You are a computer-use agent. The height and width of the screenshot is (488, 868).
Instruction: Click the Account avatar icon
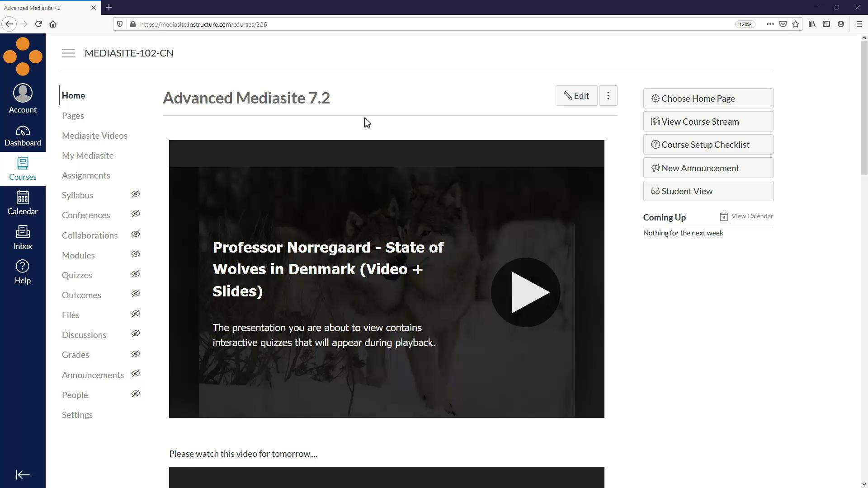(x=23, y=93)
